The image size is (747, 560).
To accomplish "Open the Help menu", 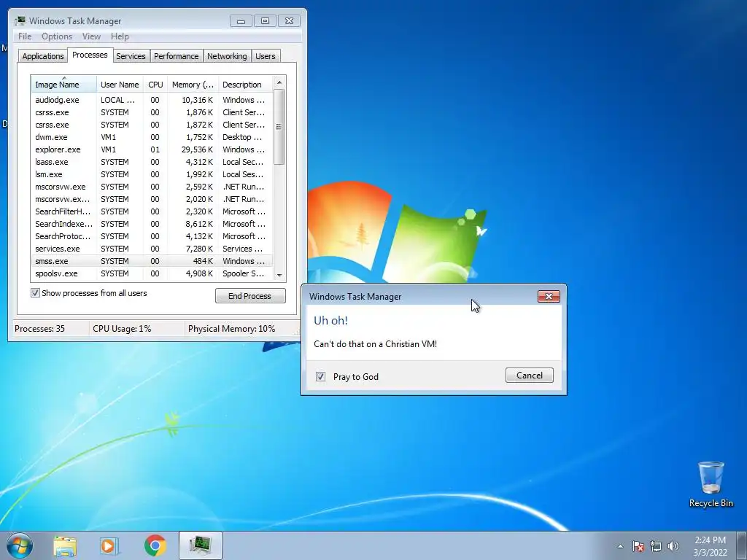I will (120, 36).
